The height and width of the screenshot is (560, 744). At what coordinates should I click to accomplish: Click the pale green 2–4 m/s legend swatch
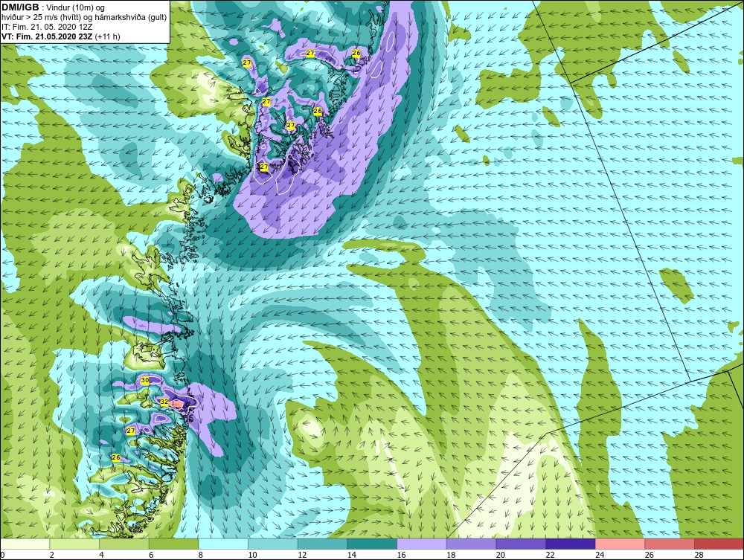[74, 544]
